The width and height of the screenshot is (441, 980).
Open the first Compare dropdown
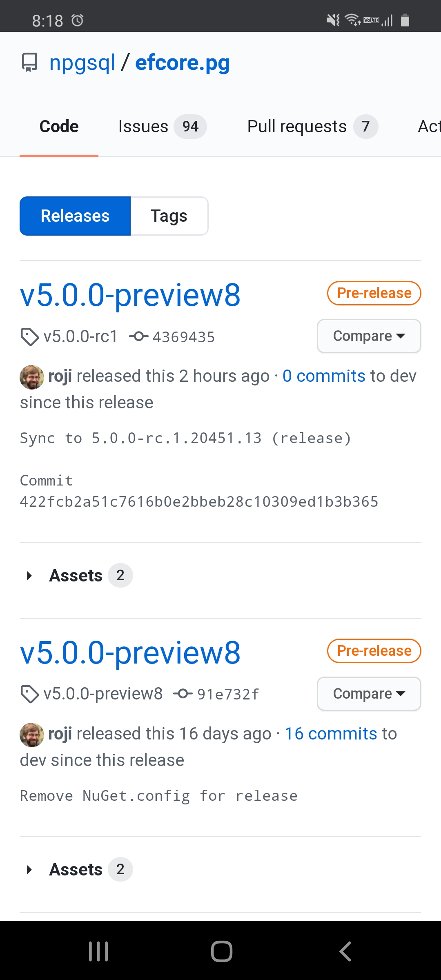pyautogui.click(x=368, y=336)
